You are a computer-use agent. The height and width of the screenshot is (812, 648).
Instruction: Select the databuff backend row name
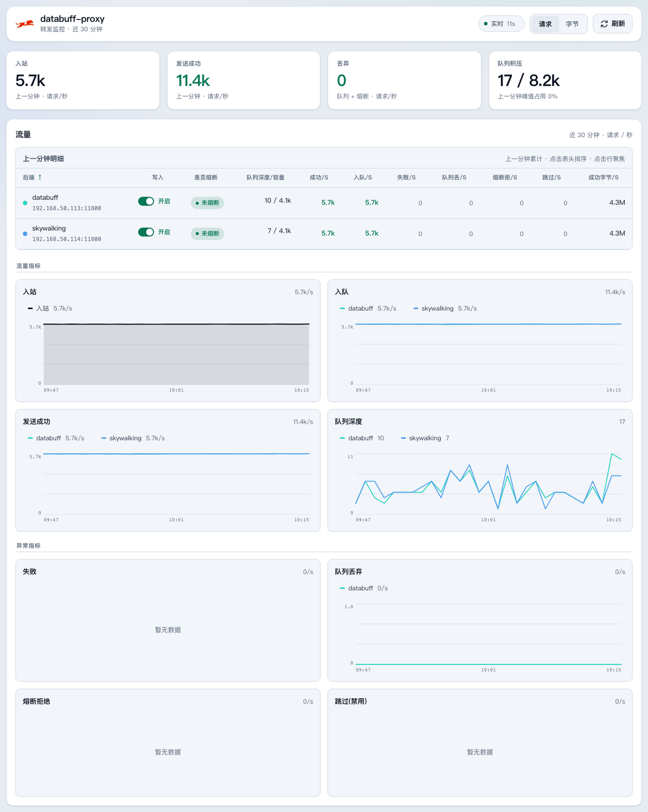(x=45, y=198)
